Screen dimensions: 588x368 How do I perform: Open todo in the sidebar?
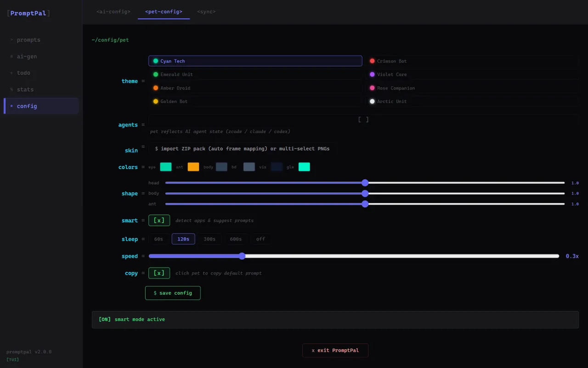(41, 73)
